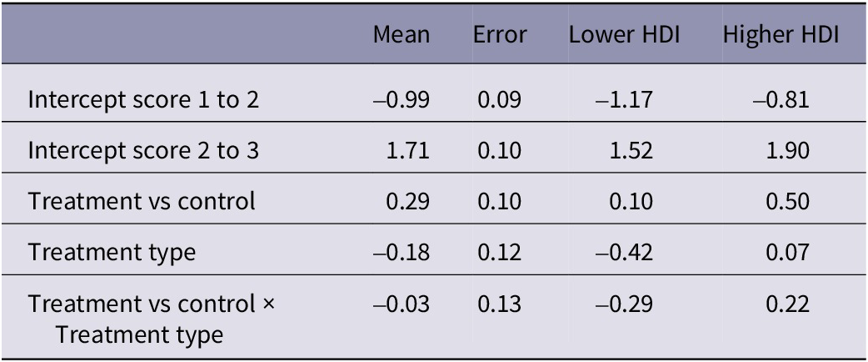Select the 'Treatment vs control' row label
The width and height of the screenshot is (868, 362).
(142, 201)
